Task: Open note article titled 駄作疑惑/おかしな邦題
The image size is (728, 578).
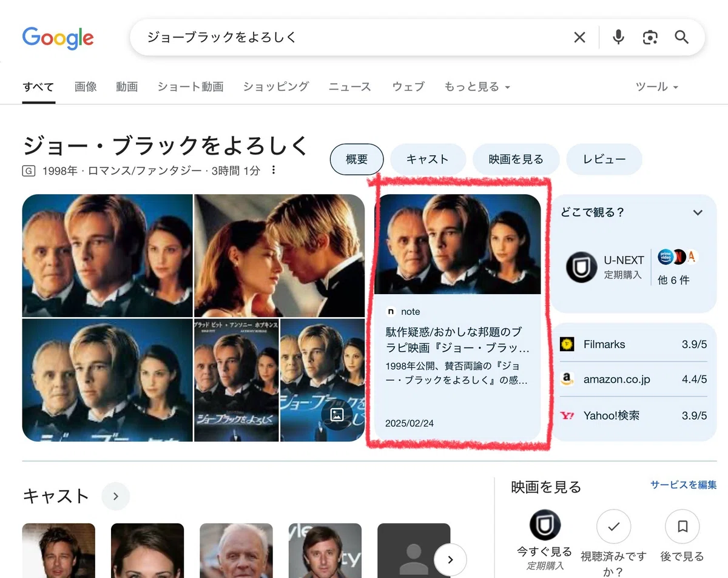Action: 458,341
